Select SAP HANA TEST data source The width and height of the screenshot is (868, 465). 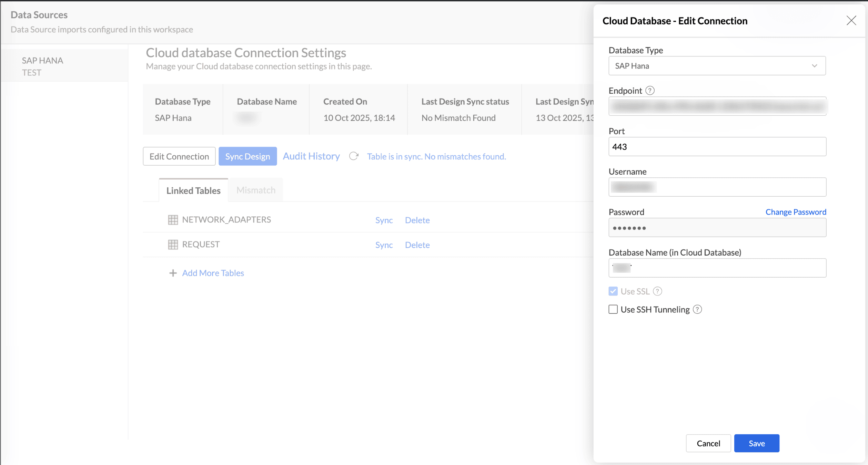(x=42, y=66)
